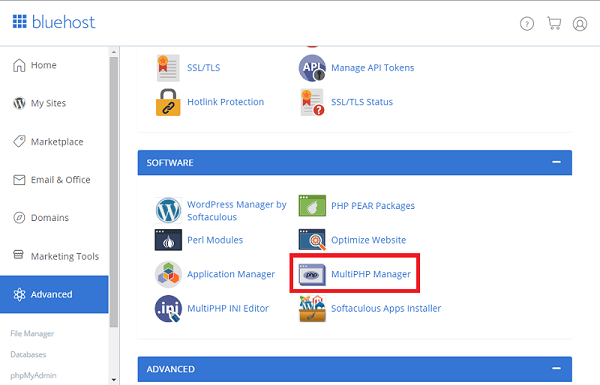Open File Manager sidebar sublink
600x385 pixels.
tap(32, 334)
